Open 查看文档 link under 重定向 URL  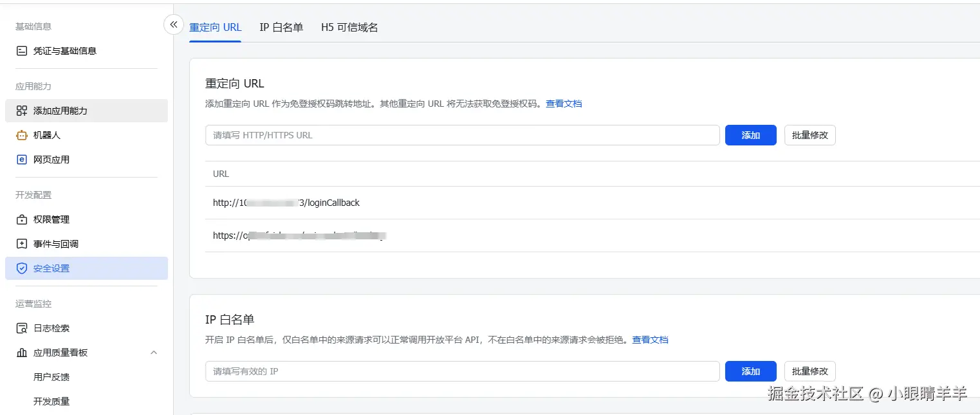(564, 104)
